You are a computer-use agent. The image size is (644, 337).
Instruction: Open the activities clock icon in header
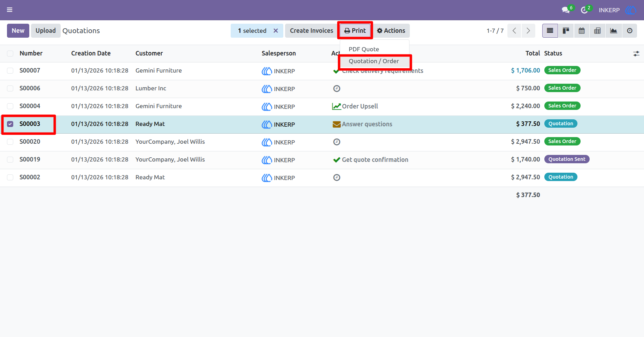[584, 10]
